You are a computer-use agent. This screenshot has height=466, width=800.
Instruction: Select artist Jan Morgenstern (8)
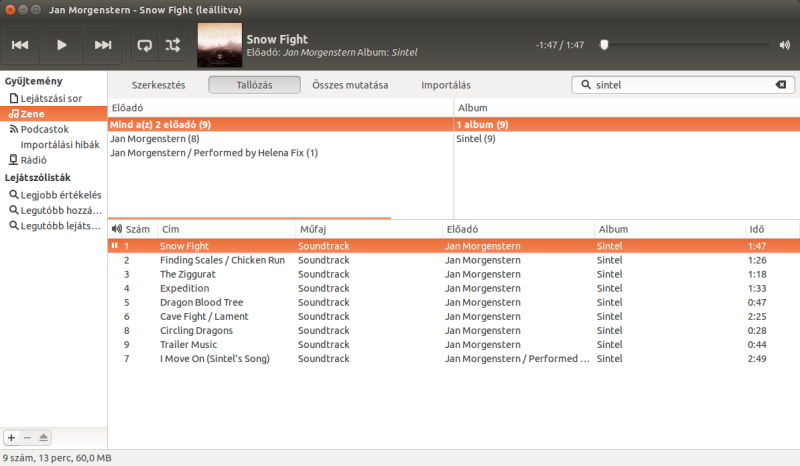click(280, 139)
